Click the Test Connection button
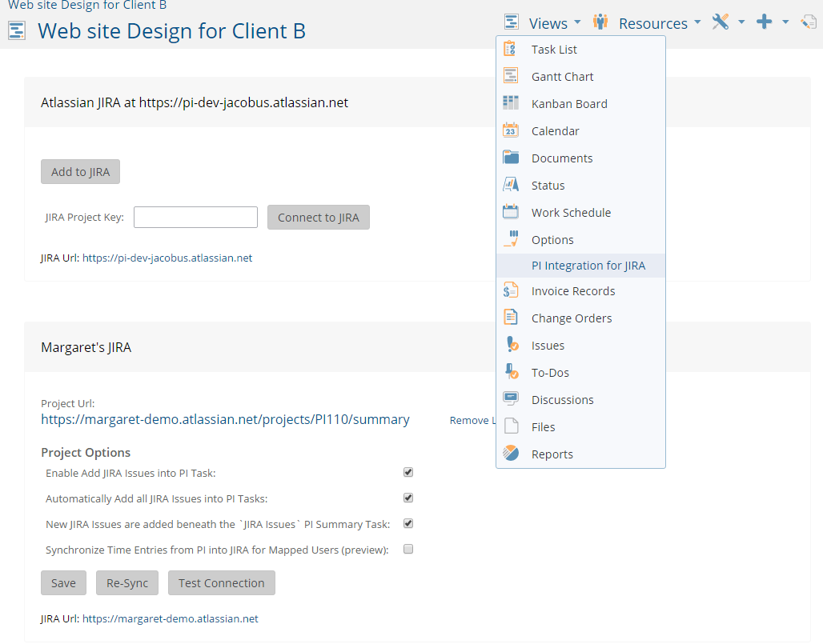Screen dimensions: 823x644 222,582
